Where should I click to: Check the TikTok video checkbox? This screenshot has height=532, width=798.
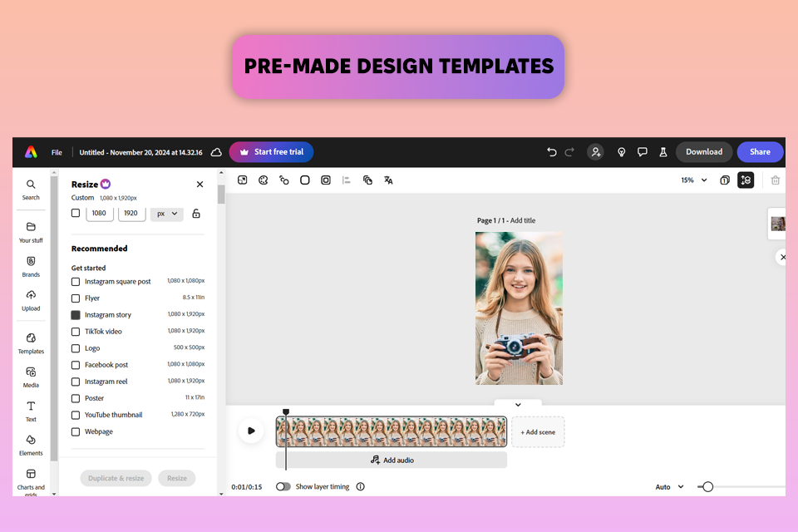tap(76, 332)
